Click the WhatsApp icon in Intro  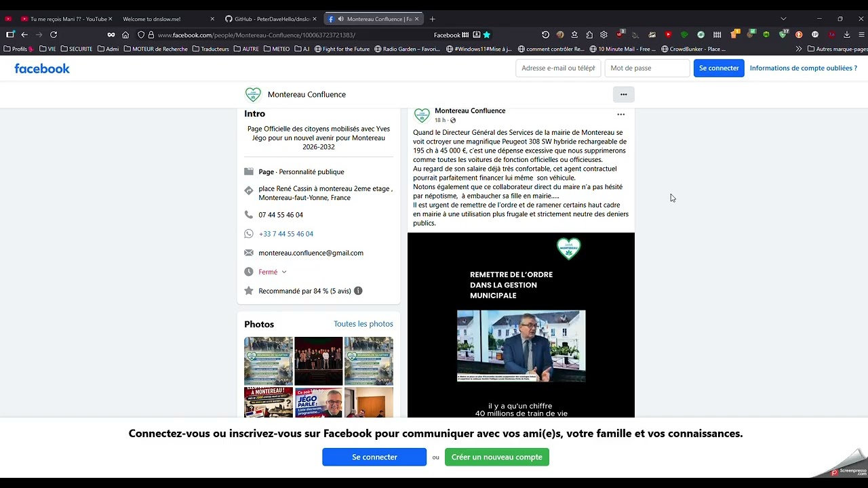point(249,234)
